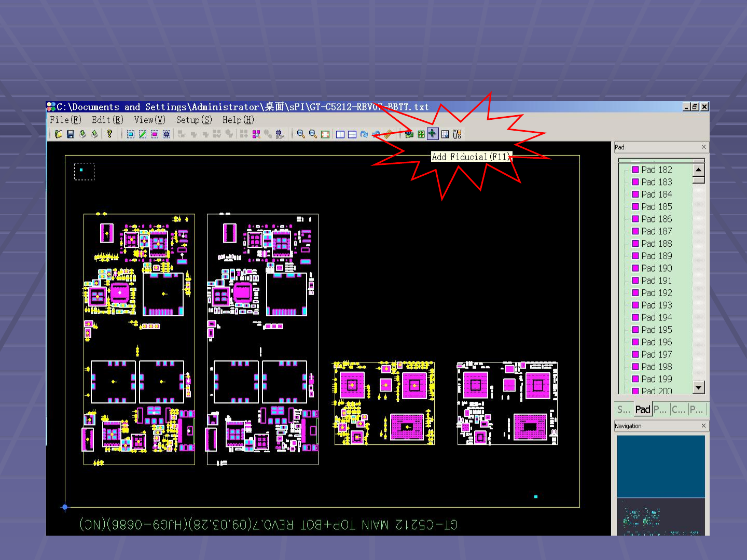Screen dimensions: 747x560
Task: Select Pad 187 in the list
Action: (x=657, y=231)
